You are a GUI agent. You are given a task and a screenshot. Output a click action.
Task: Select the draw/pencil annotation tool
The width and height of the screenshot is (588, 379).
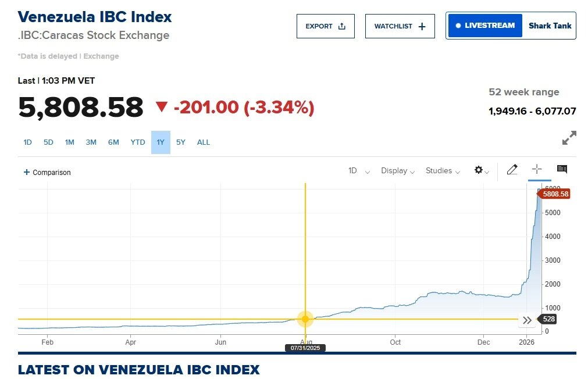click(x=512, y=170)
